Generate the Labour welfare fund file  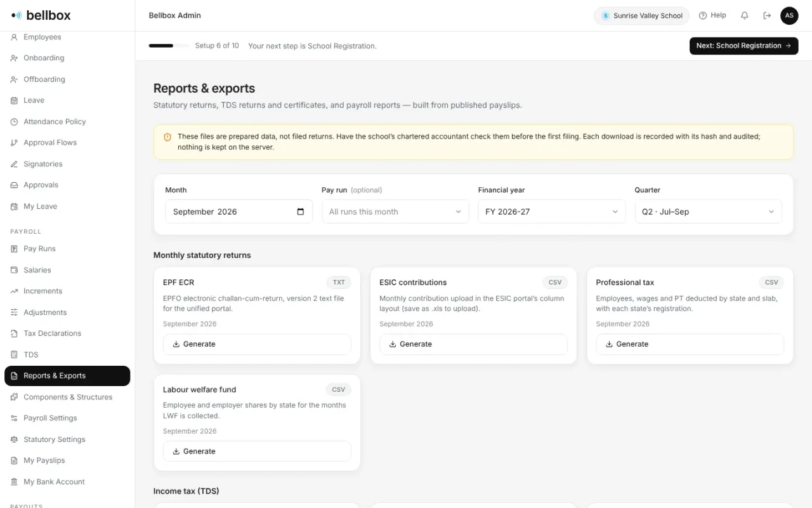pos(257,451)
